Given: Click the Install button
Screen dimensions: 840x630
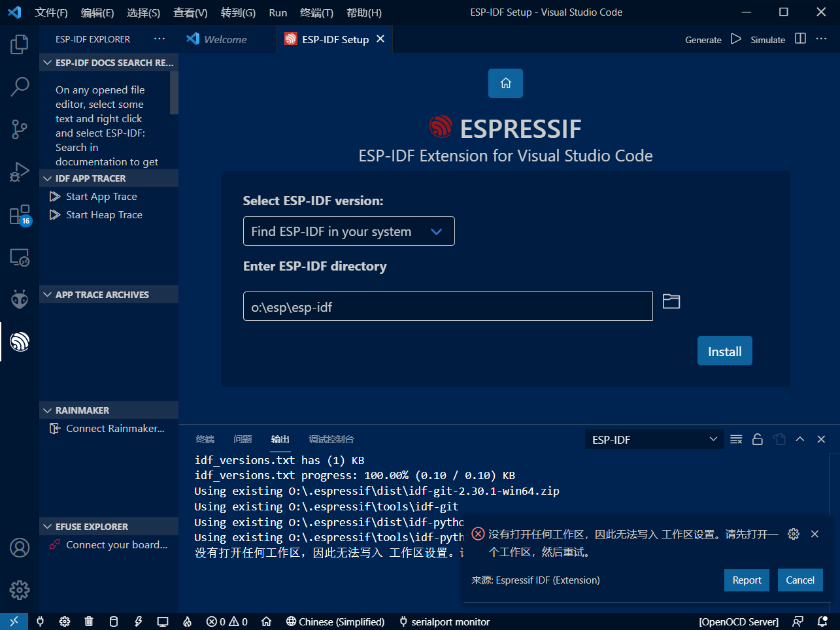Looking at the screenshot, I should [x=725, y=351].
